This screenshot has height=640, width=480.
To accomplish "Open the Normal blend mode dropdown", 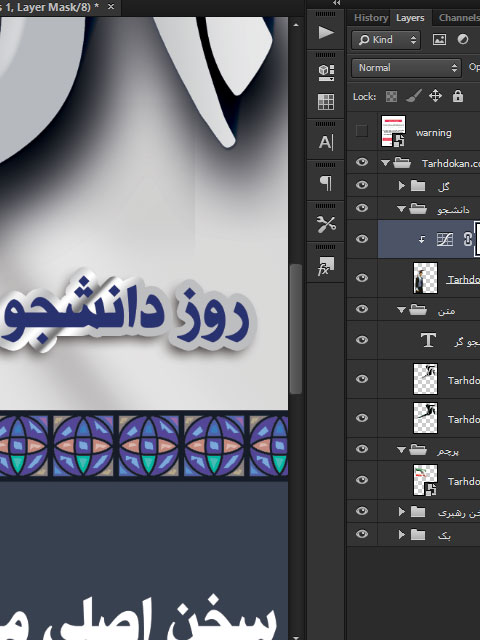I will tap(406, 68).
